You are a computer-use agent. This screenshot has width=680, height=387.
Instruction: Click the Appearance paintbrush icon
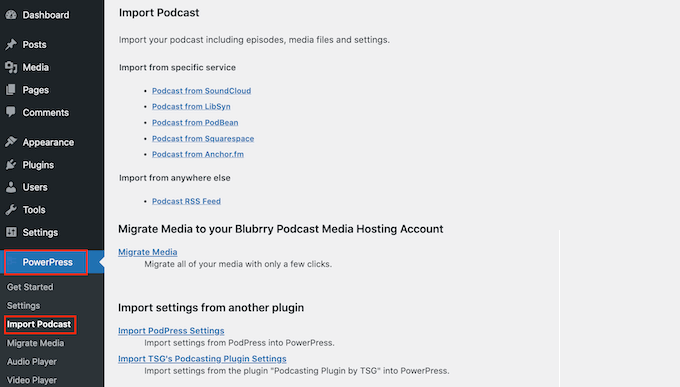tap(11, 142)
